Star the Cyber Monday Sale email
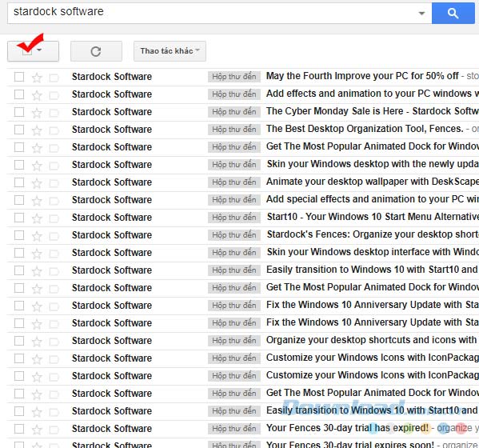Viewport: 479px width, 448px height. tap(37, 113)
